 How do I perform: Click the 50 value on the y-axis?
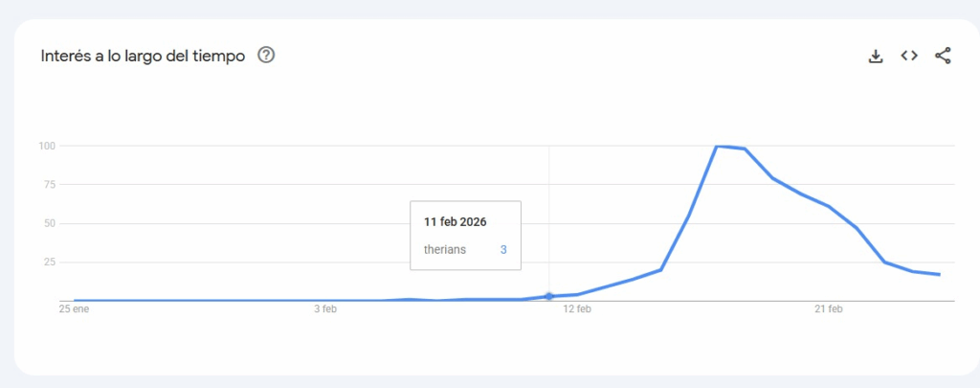(49, 223)
